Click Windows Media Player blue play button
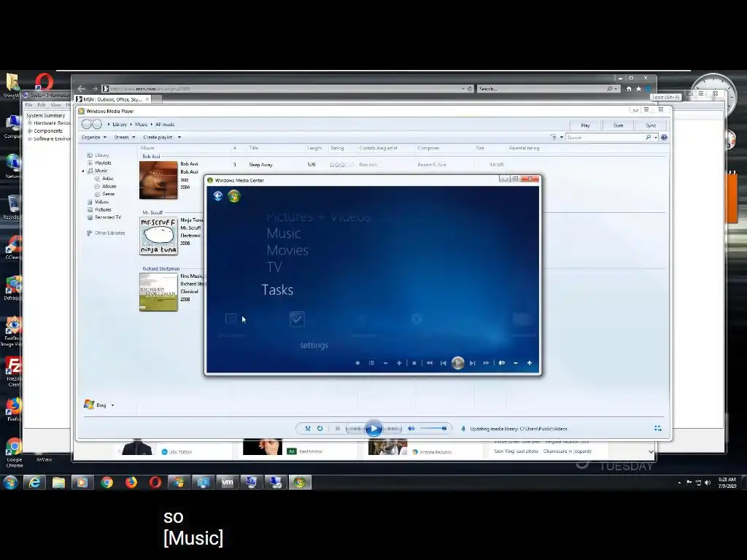 click(373, 429)
